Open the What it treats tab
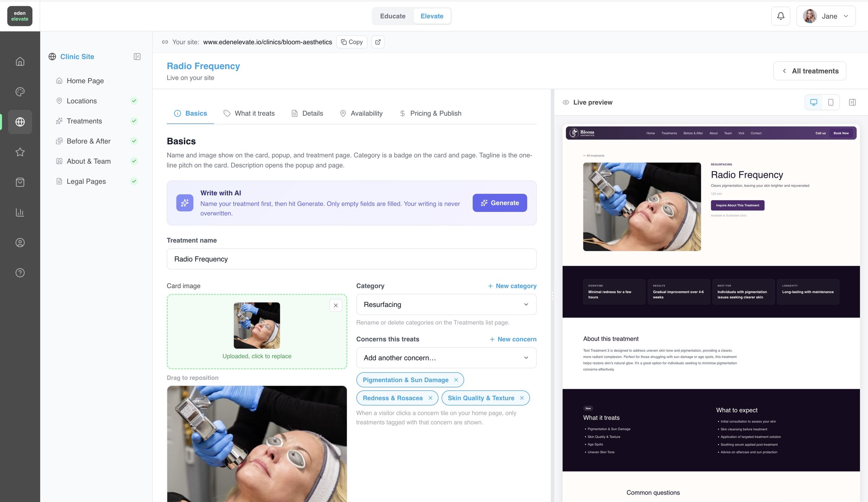The width and height of the screenshot is (868, 502). pos(249,113)
